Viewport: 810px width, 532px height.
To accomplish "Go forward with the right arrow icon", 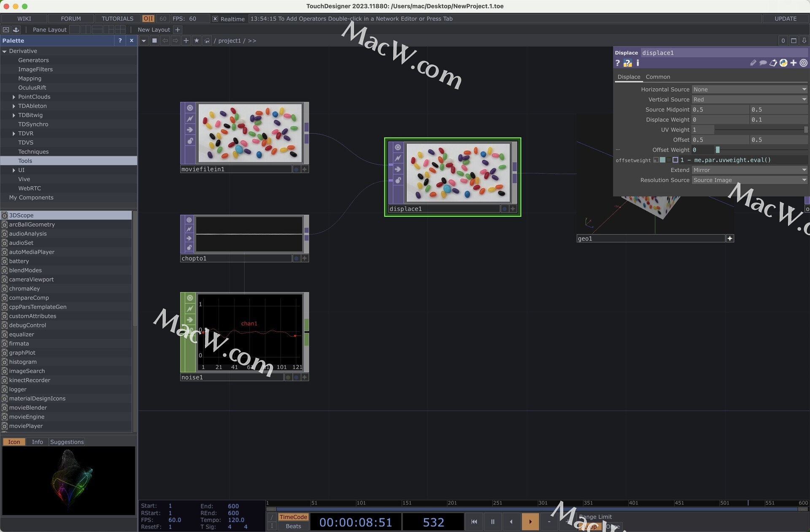I will click(175, 41).
